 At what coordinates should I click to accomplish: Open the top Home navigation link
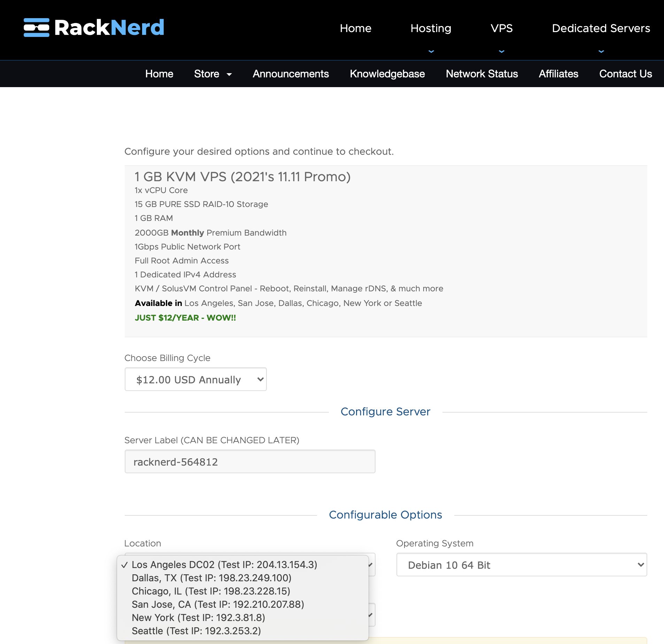(x=355, y=28)
